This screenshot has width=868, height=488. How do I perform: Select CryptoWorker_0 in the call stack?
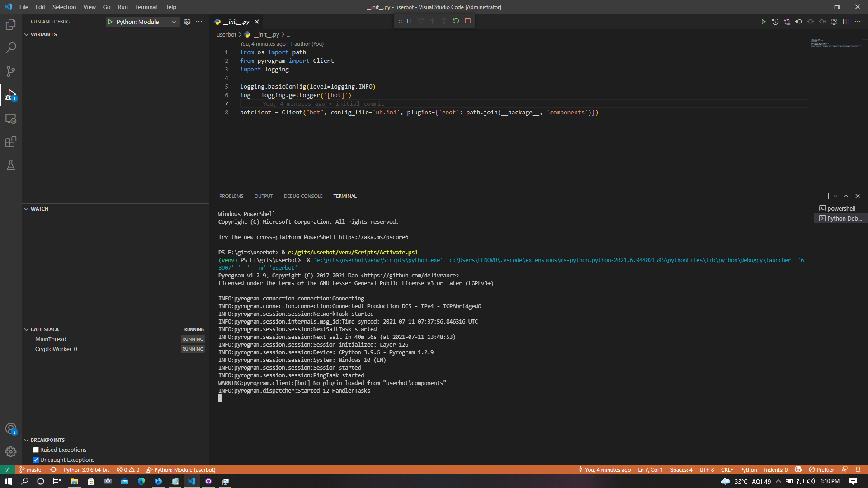[x=115, y=349]
